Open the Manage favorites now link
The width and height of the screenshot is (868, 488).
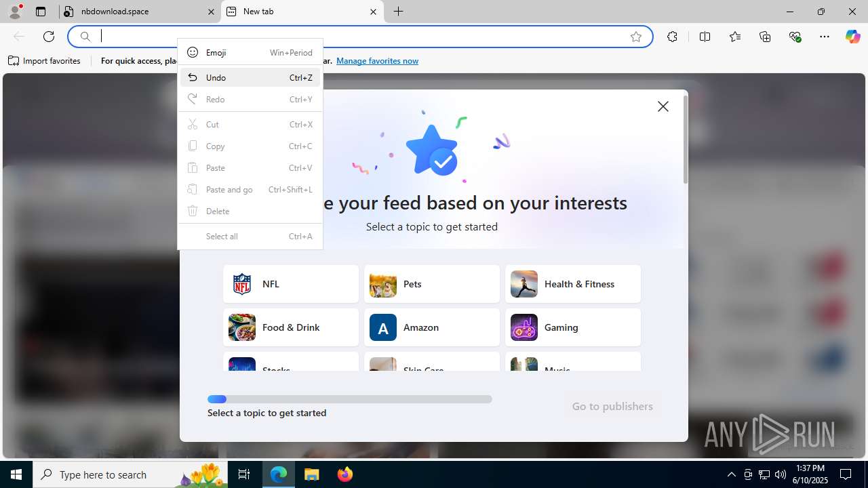(377, 61)
